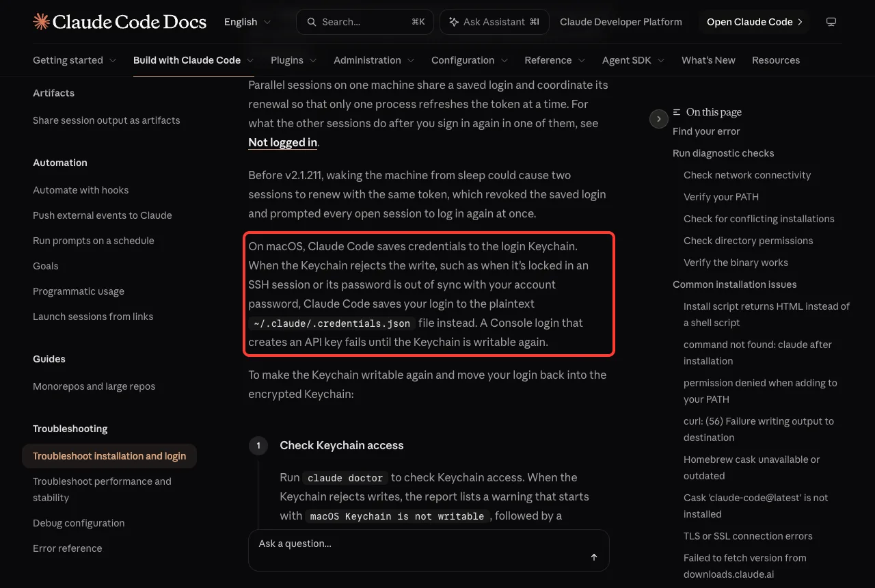The image size is (875, 588).
Task: Open the Reference dropdown menu
Action: (555, 60)
